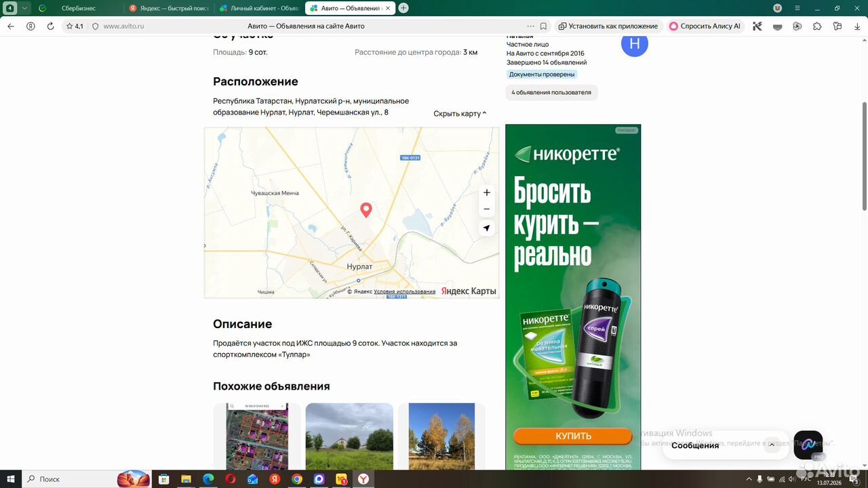This screenshot has height=488, width=868.
Task: Click the Никоретте ad banner image
Action: (x=573, y=297)
